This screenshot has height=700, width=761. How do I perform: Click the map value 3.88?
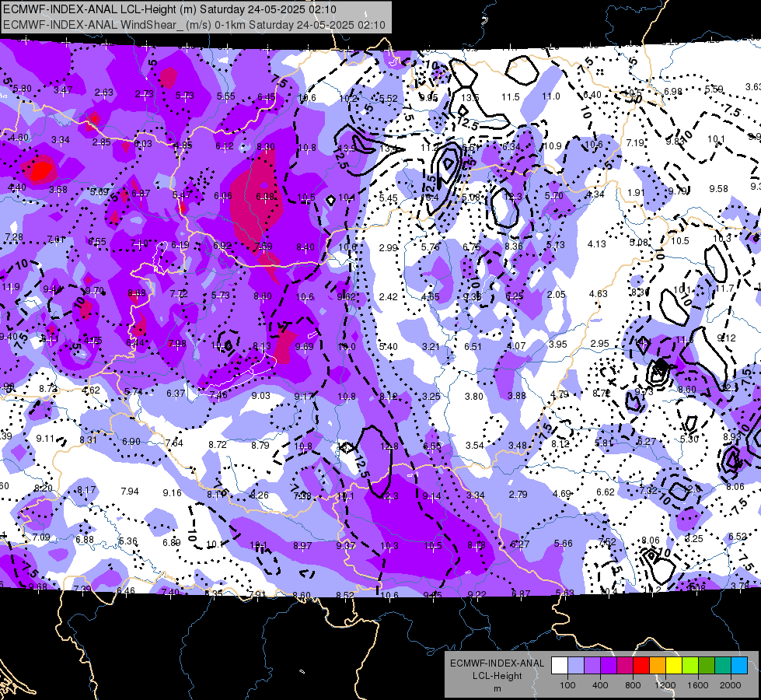tap(516, 396)
